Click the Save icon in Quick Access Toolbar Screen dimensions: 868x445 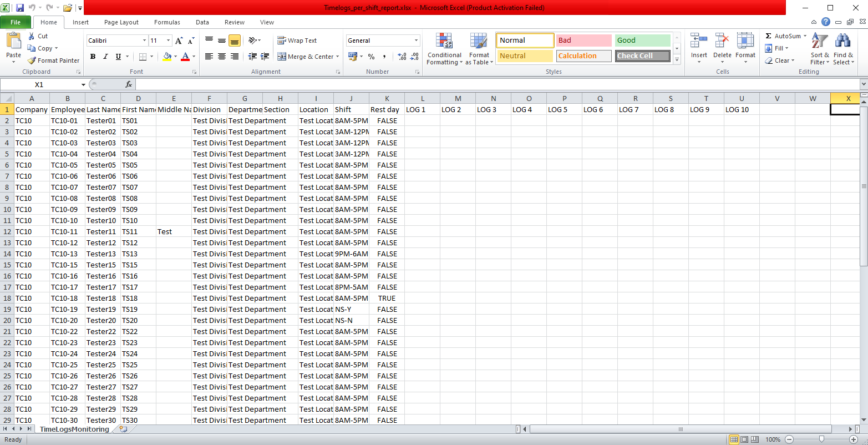pos(20,8)
